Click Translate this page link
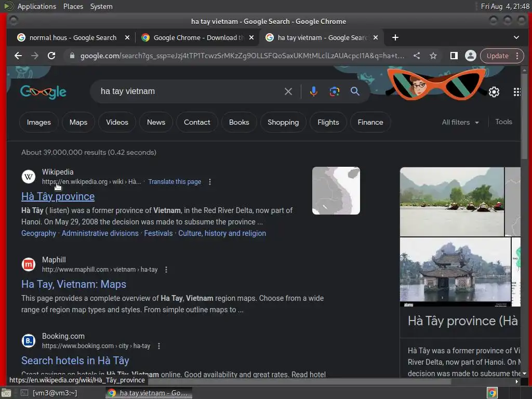This screenshot has width=532, height=399. click(175, 182)
